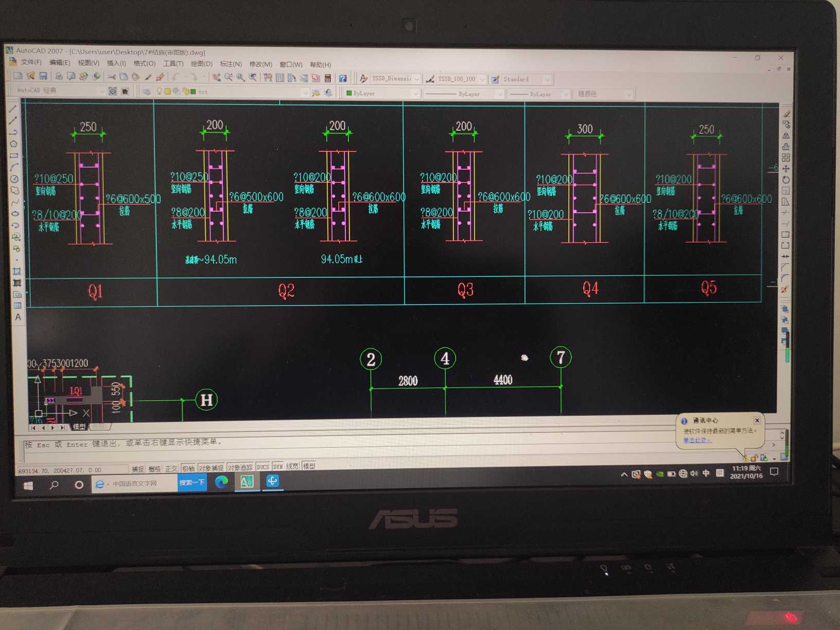Open Microsoft Edge from the taskbar
Viewport: 840px width, 630px height.
point(222,482)
